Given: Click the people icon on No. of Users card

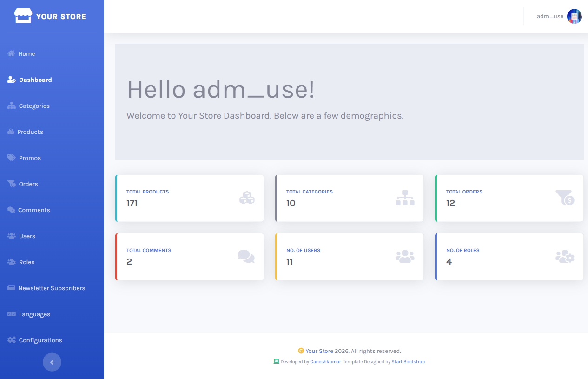Looking at the screenshot, I should (405, 256).
